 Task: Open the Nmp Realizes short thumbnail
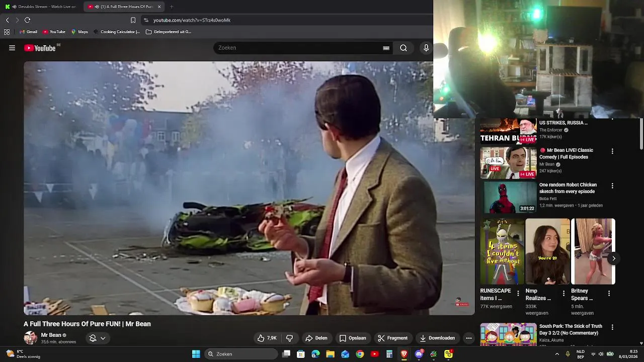click(x=547, y=251)
